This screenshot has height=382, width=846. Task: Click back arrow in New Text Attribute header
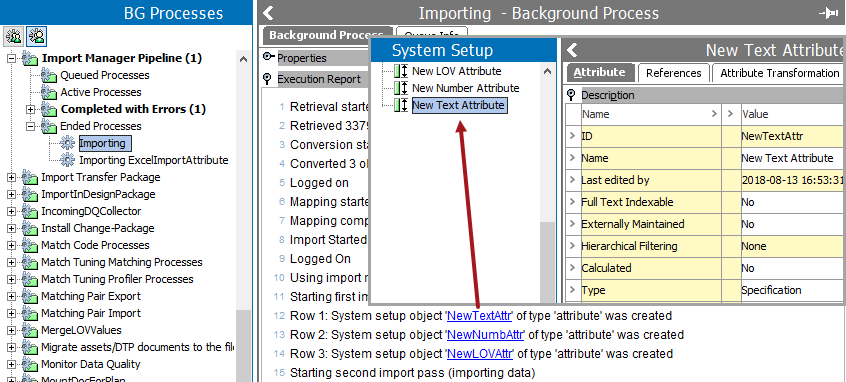point(572,51)
